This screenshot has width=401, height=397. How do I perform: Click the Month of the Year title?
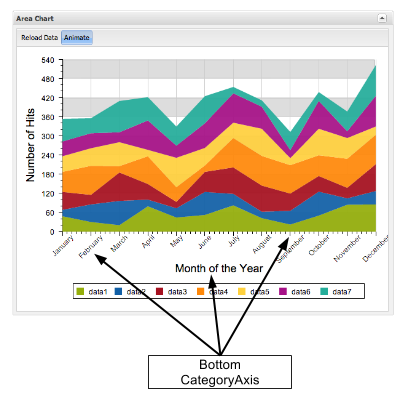point(219,268)
